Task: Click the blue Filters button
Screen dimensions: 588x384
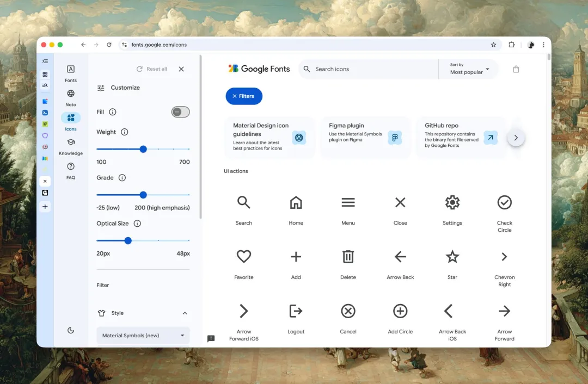Action: (244, 96)
